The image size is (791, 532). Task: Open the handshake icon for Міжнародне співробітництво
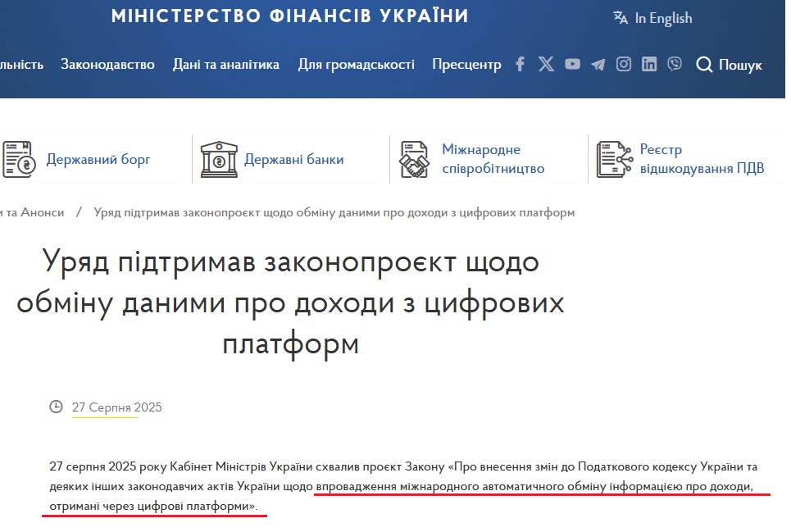tap(415, 158)
